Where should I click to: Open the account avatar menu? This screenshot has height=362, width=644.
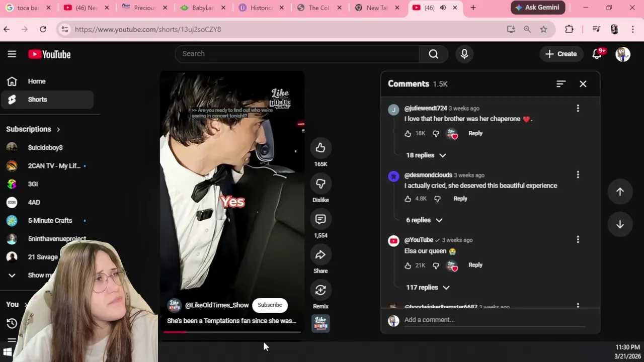pos(623,54)
